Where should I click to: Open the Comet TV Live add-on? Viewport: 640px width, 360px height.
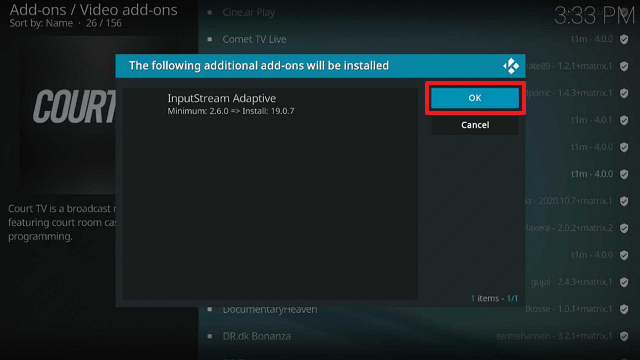(254, 39)
